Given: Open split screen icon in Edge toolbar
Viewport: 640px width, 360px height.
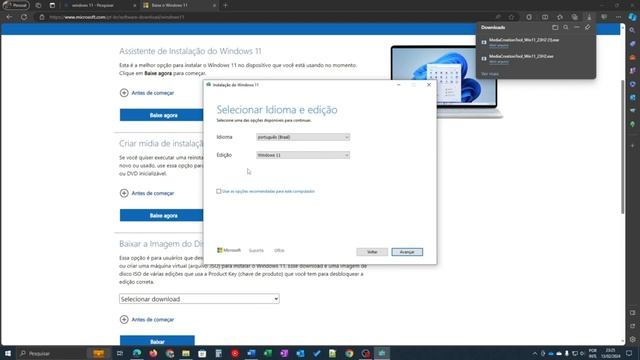Looking at the screenshot, I should point(545,17).
